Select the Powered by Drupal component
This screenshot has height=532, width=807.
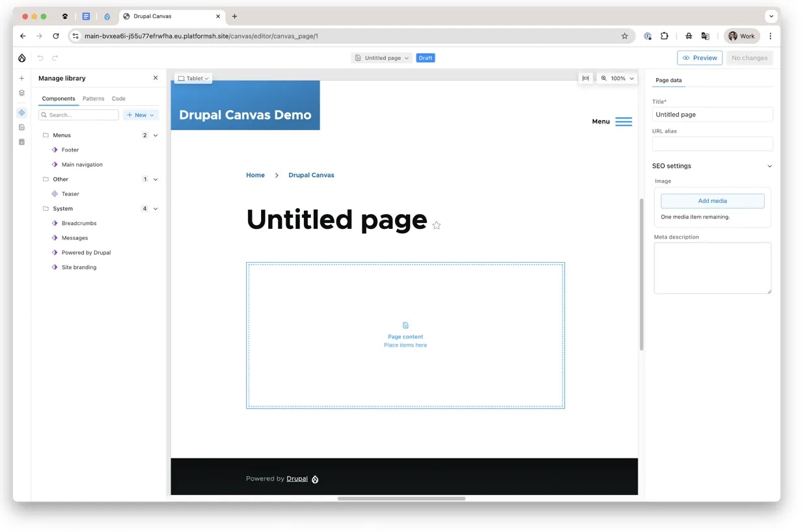(x=86, y=252)
